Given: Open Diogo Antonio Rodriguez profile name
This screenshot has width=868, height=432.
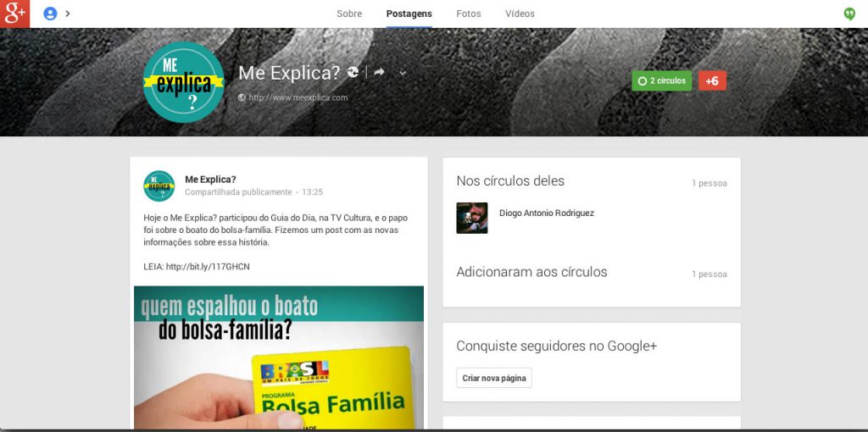Looking at the screenshot, I should 547,213.
